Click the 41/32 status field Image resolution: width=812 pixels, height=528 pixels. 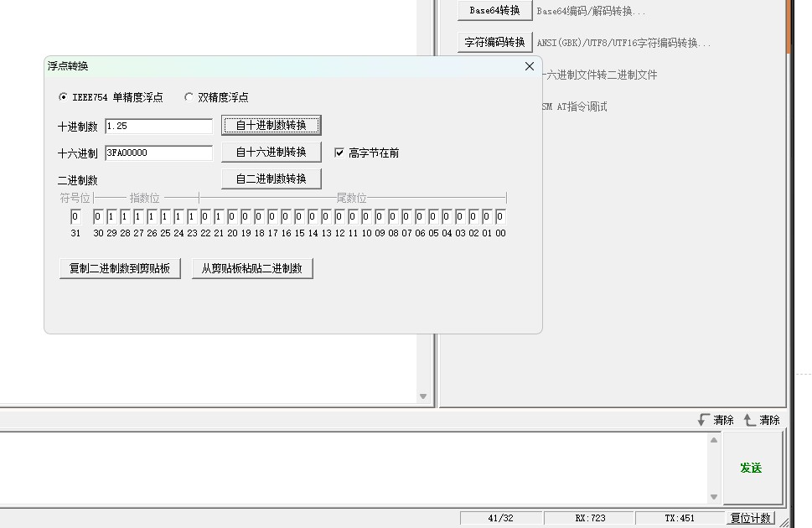[x=501, y=518]
